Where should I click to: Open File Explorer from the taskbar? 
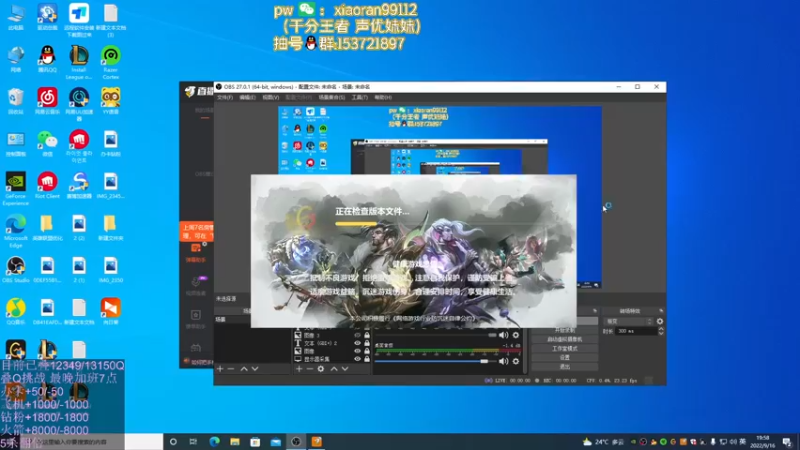coord(235,442)
